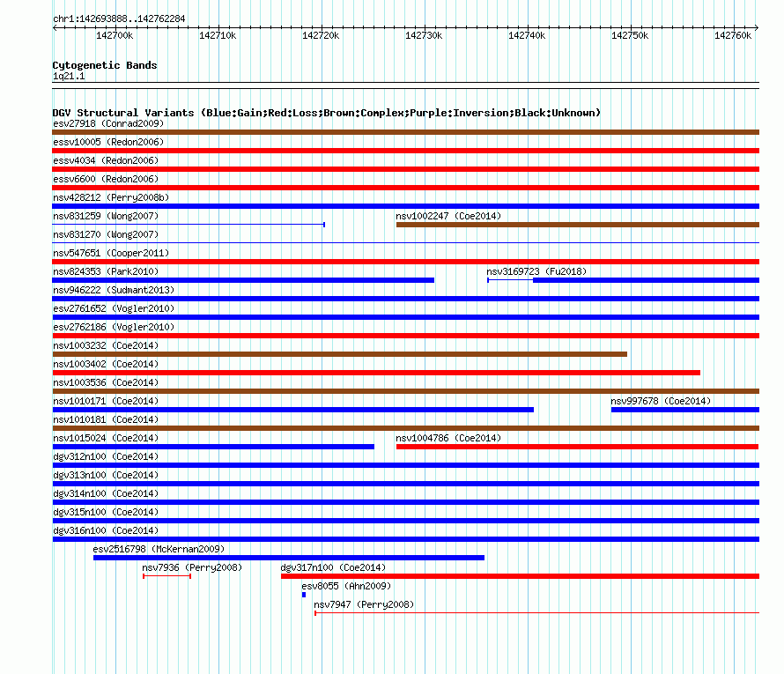Open the essv4034 (Redon2006) variant
Screen dimensions: 784x674
point(106,160)
